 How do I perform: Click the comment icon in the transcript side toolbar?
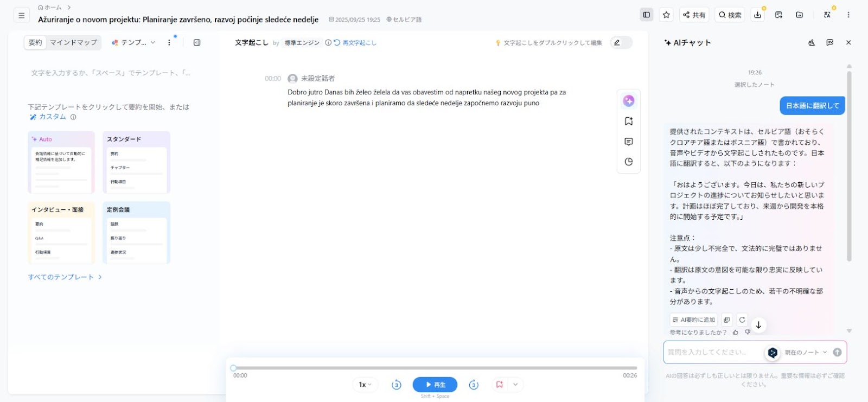click(x=628, y=142)
